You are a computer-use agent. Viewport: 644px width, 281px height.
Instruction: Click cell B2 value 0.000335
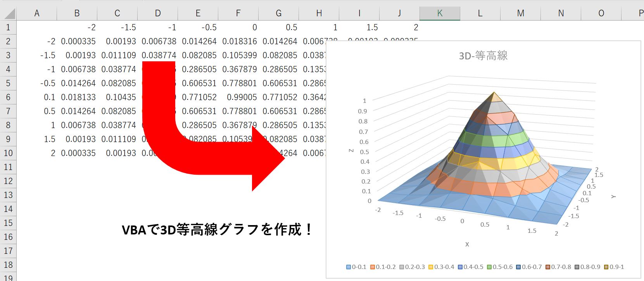(77, 42)
